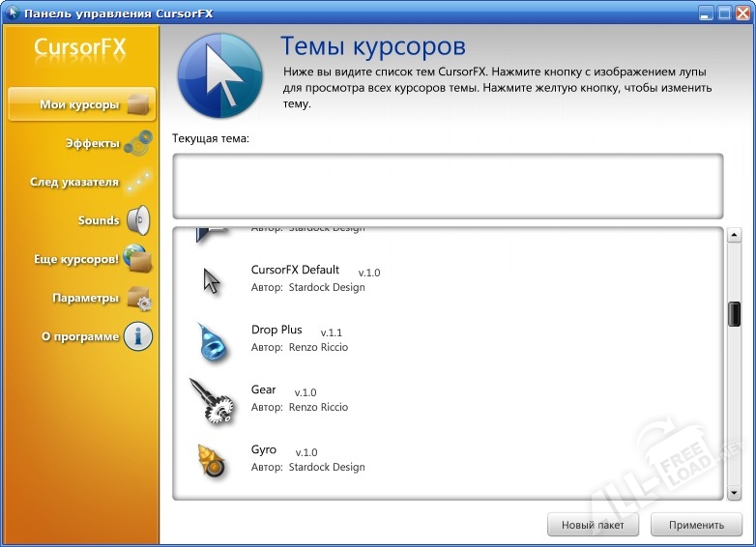Click version v.1.1 of Drop Plus

click(332, 332)
